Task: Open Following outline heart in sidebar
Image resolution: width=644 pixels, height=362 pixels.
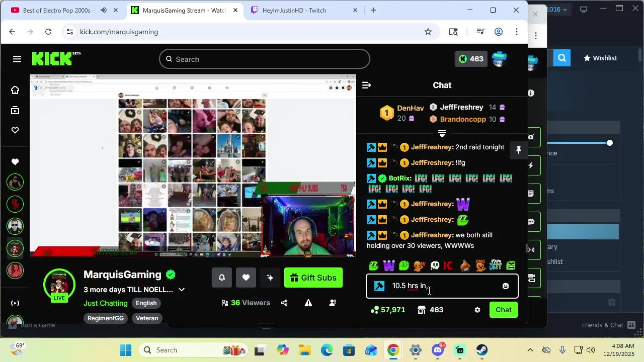Action: click(x=15, y=130)
